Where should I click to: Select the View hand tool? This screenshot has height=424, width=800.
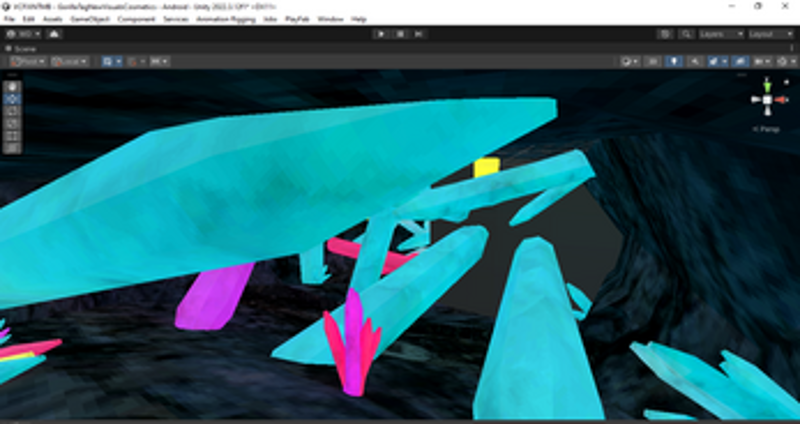12,87
